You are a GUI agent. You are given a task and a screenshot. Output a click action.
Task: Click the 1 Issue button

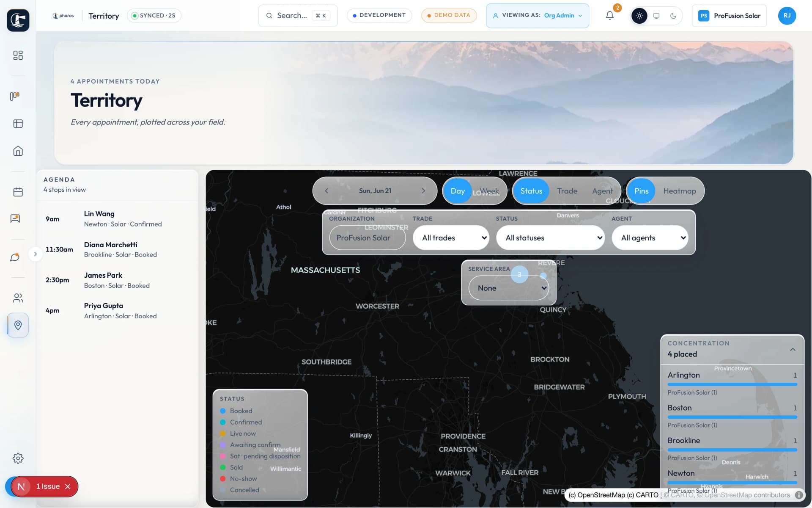point(48,486)
